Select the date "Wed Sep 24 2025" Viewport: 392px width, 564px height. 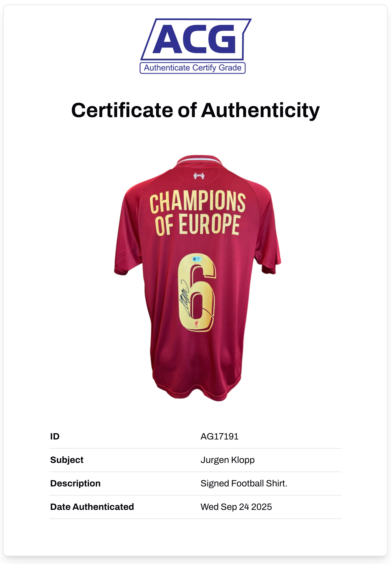(x=236, y=507)
